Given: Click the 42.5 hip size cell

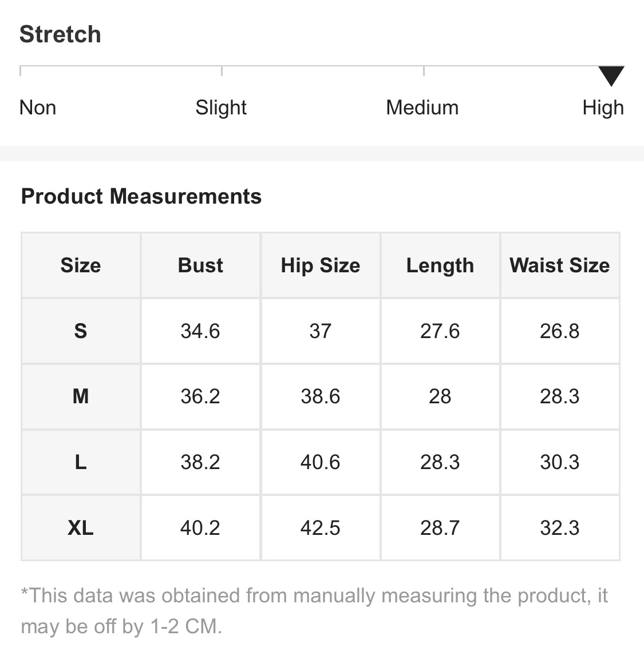Looking at the screenshot, I should click(321, 528).
